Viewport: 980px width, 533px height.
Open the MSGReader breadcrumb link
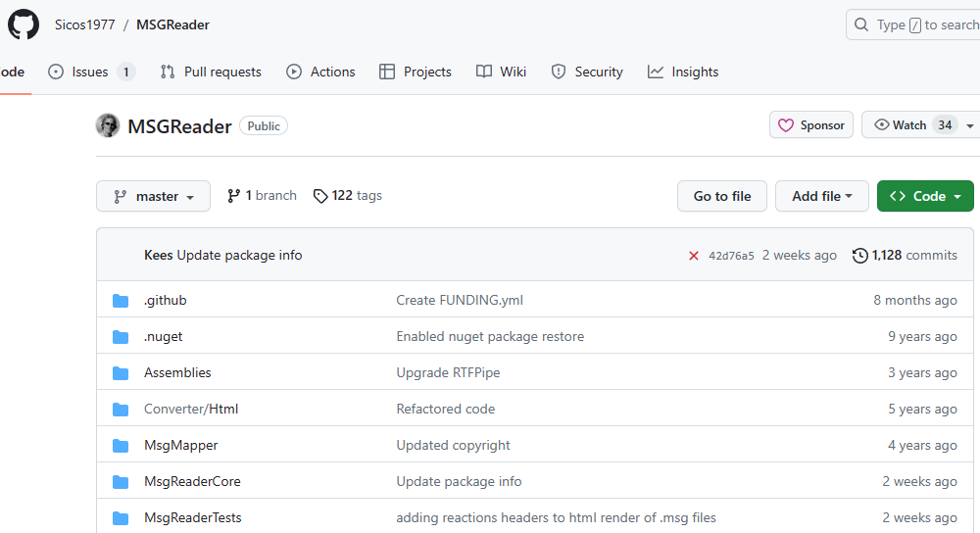point(173,25)
